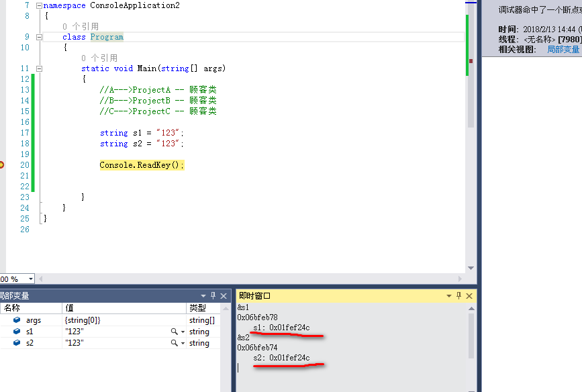Click the s2 variable cube icon
This screenshot has height=392, width=582.
tap(17, 342)
